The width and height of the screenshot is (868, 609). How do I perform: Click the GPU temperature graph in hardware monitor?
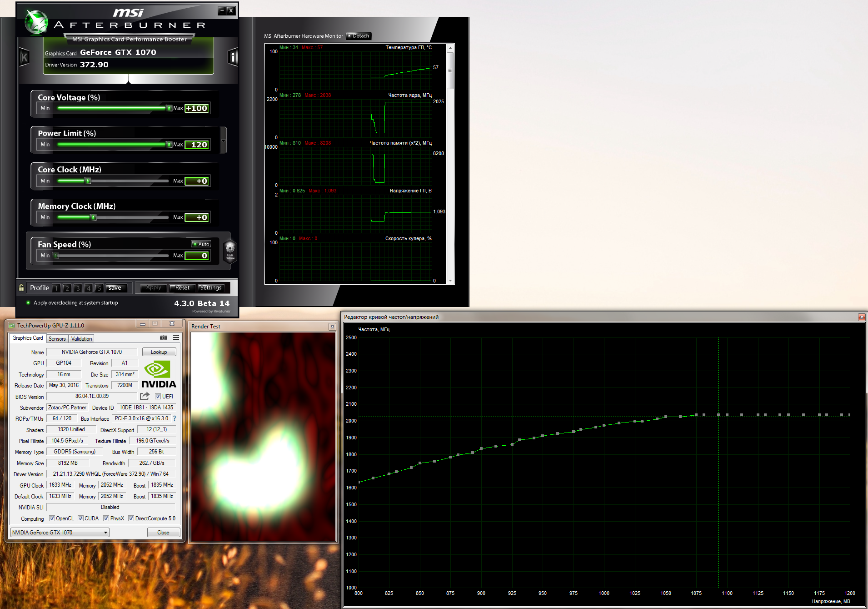pos(355,70)
